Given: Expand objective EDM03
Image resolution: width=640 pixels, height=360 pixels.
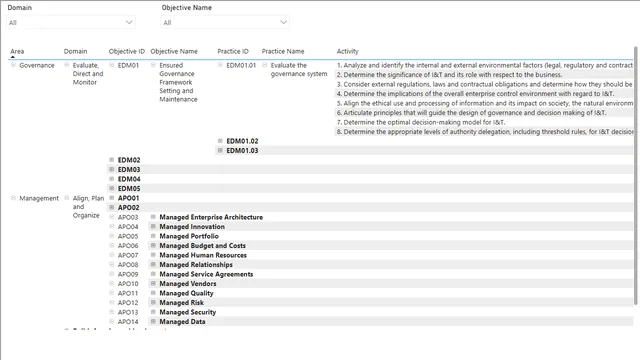Looking at the screenshot, I should 111,169.
